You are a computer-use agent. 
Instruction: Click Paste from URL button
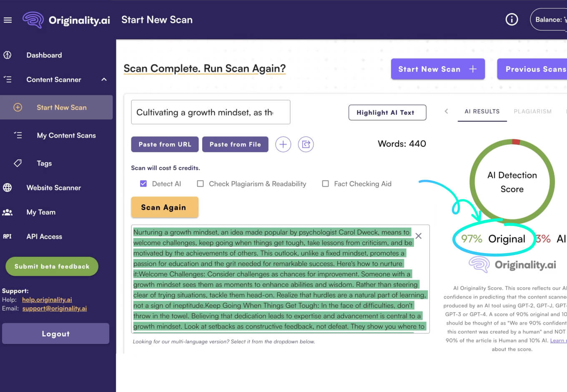165,144
